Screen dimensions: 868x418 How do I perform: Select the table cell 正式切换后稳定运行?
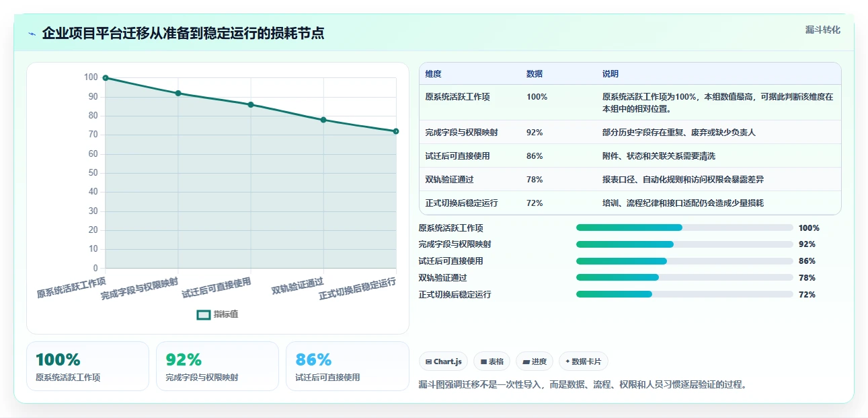click(x=462, y=203)
